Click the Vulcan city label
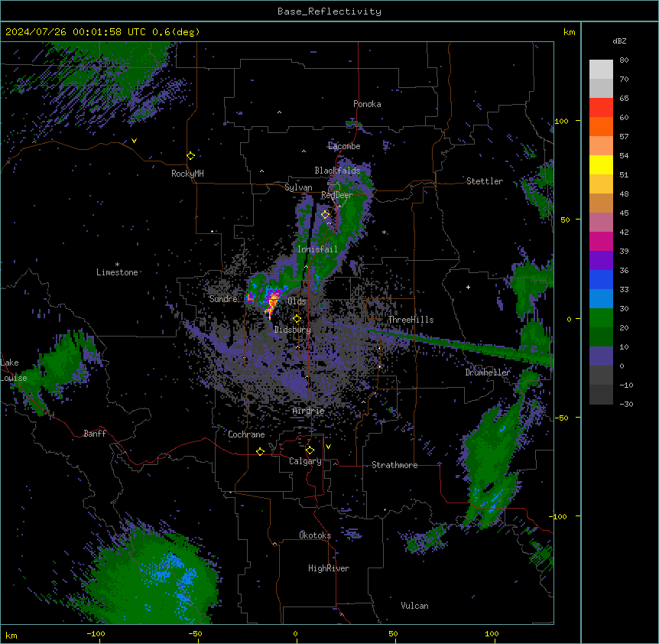Viewport: 659px width, 644px height. point(415,606)
